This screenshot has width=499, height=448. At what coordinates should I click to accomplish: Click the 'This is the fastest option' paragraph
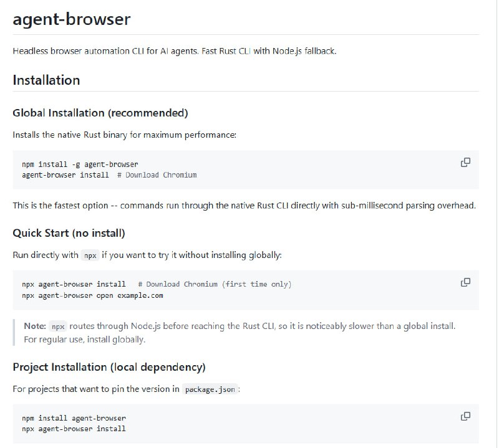tap(243, 205)
